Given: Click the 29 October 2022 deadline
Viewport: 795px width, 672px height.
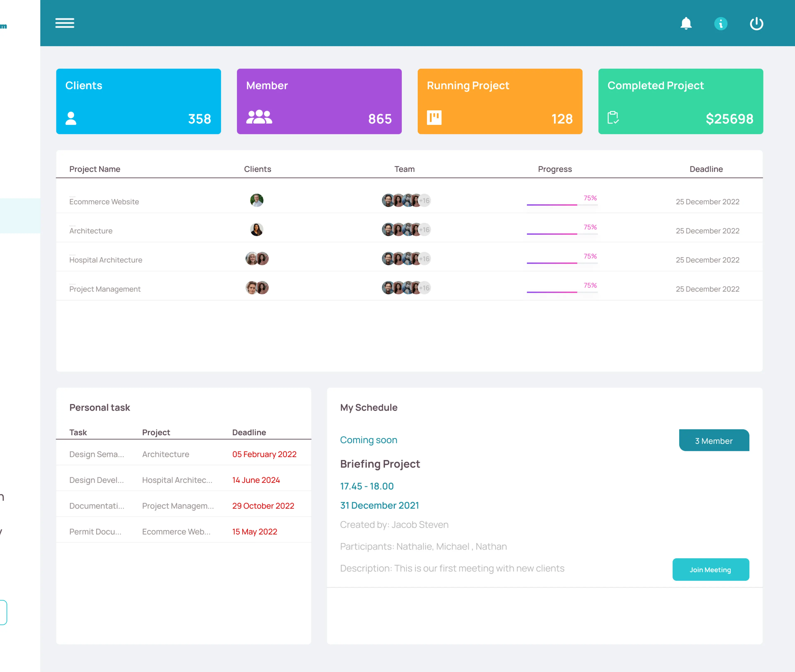Looking at the screenshot, I should click(263, 505).
